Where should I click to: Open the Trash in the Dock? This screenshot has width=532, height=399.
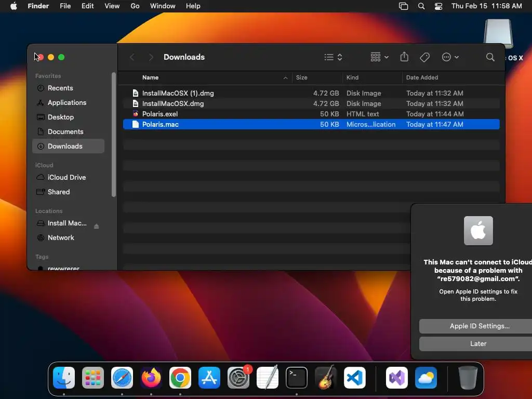tap(468, 378)
